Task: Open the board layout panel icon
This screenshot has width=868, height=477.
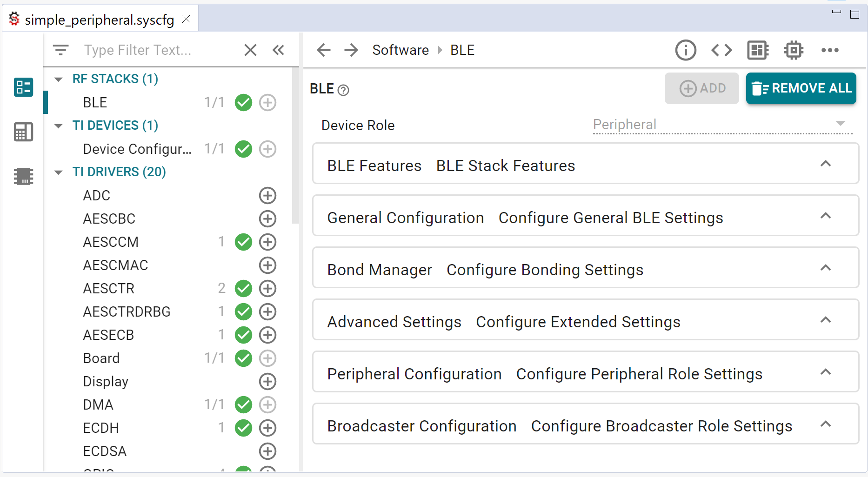Action: pos(757,50)
